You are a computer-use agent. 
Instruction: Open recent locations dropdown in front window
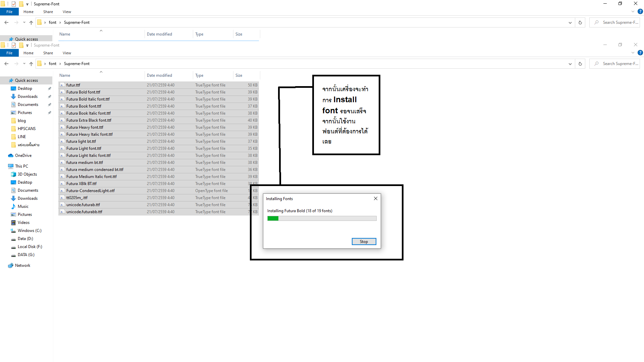point(24,64)
